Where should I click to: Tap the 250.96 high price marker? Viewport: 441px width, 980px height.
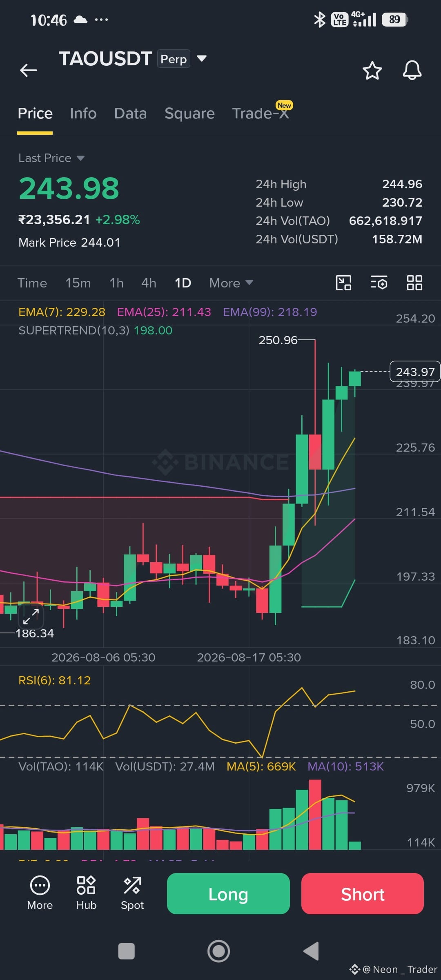pos(278,340)
